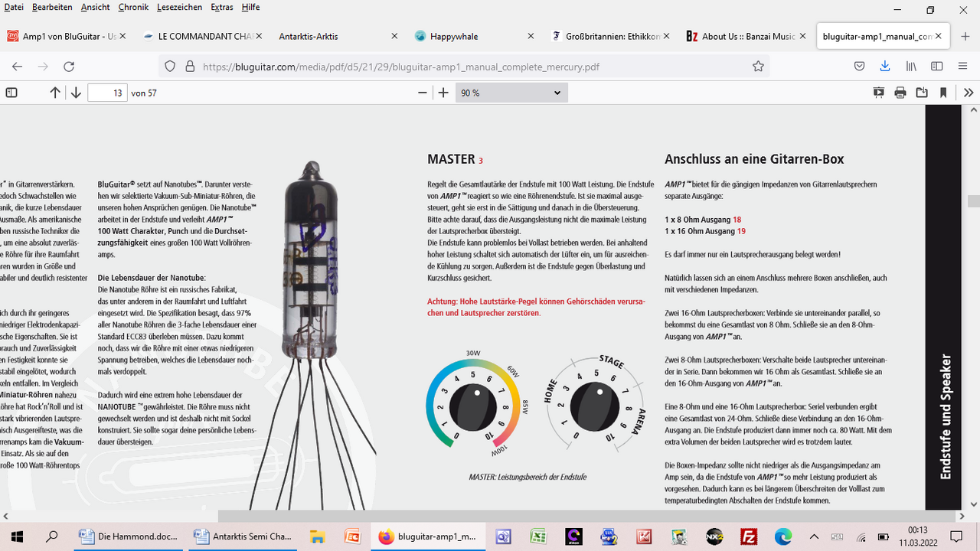Go back to previous page in browser
This screenshot has width=980, height=551.
[18, 67]
